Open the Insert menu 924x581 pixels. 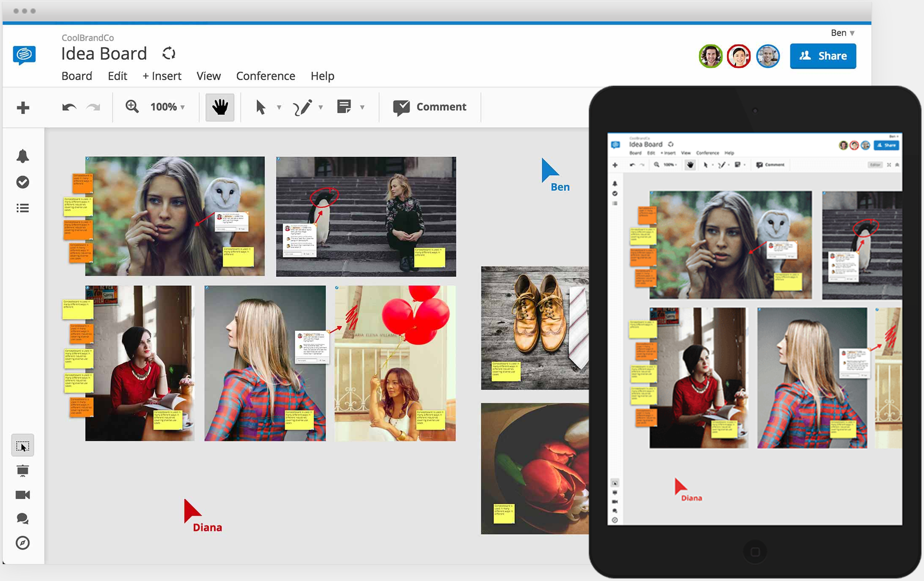click(x=162, y=76)
